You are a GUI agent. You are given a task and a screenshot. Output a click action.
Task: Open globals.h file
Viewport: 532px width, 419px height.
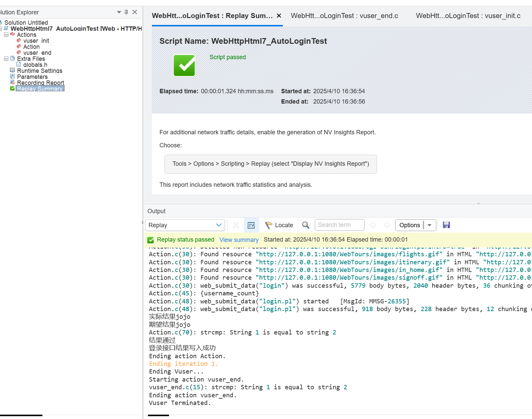pyautogui.click(x=35, y=65)
